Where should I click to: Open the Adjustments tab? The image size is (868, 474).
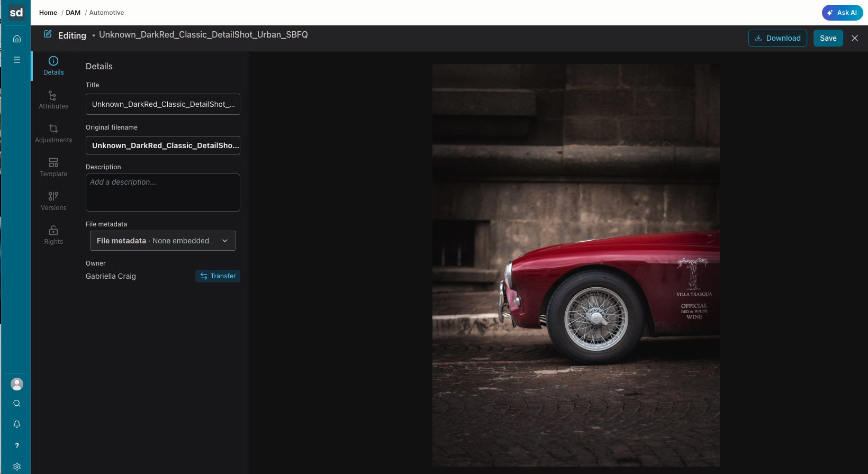(x=53, y=134)
